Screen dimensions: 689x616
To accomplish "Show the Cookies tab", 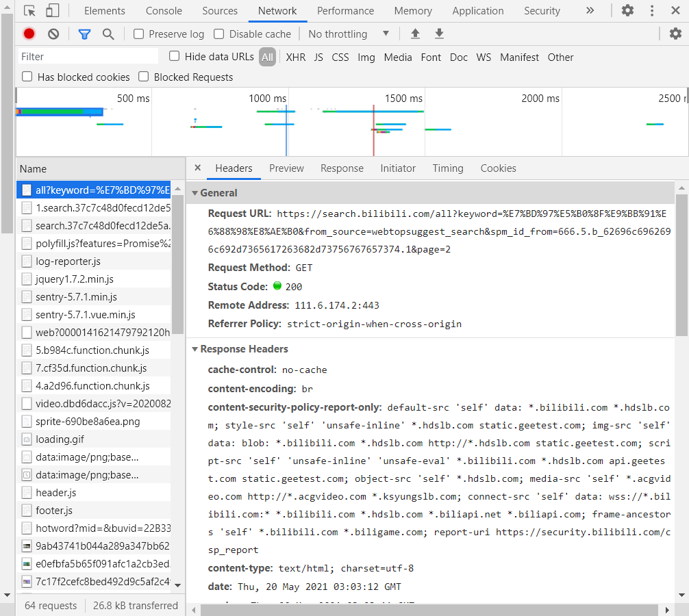I will click(499, 168).
